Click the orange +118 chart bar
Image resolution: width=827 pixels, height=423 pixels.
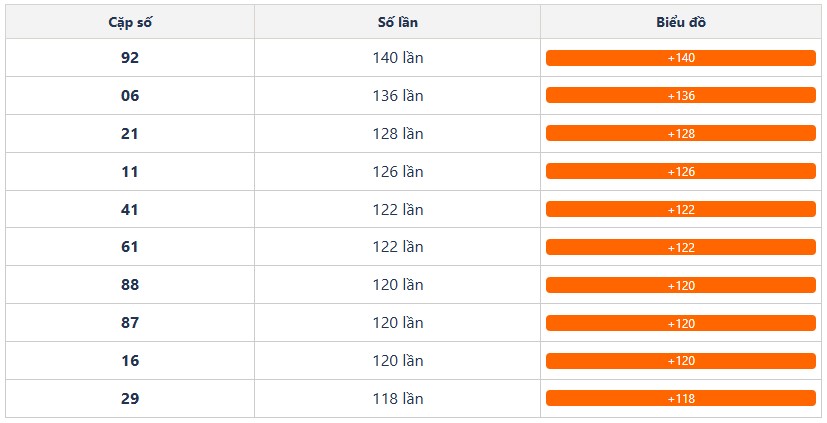(680, 399)
